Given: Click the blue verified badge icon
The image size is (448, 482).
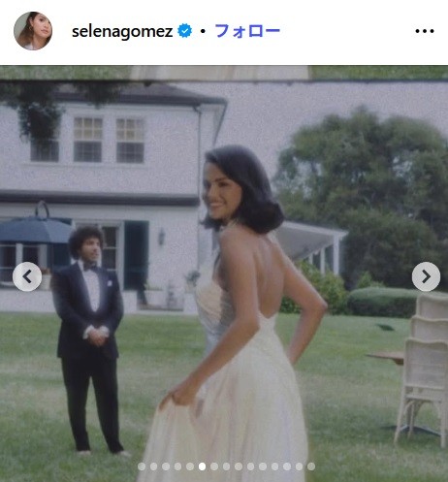Looking at the screenshot, I should tap(185, 31).
